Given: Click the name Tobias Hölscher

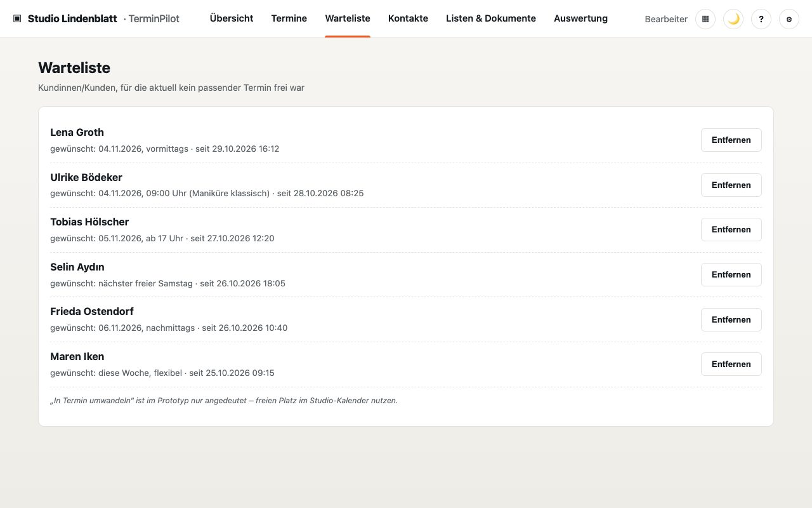Looking at the screenshot, I should point(89,222).
